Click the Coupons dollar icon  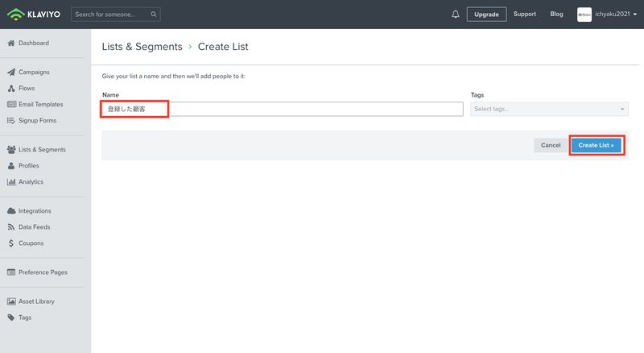11,243
